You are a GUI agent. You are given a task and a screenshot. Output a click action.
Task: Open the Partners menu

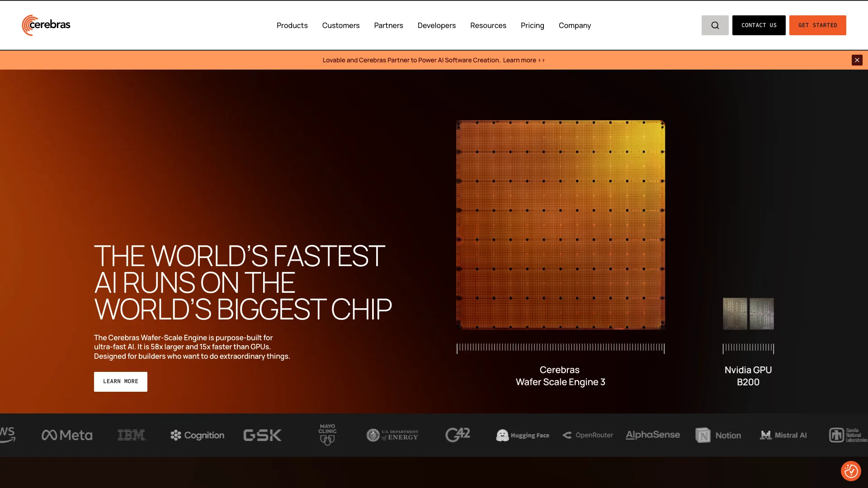click(388, 25)
